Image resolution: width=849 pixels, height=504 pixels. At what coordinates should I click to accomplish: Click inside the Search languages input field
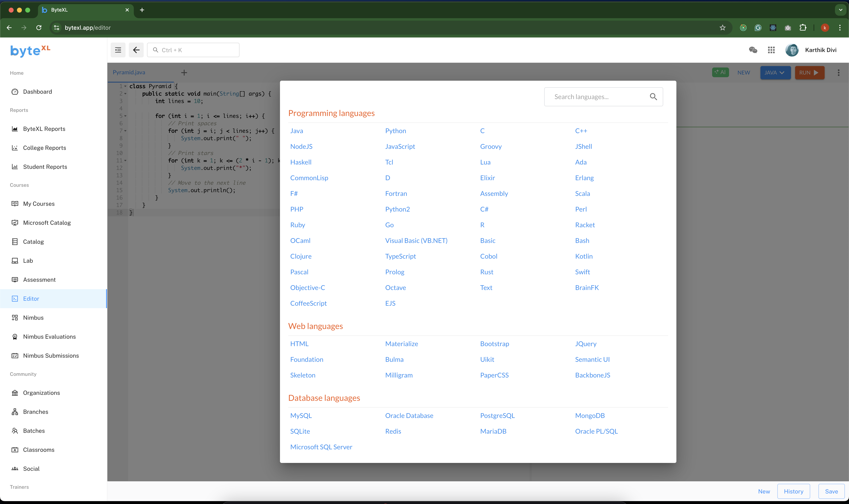click(x=598, y=96)
